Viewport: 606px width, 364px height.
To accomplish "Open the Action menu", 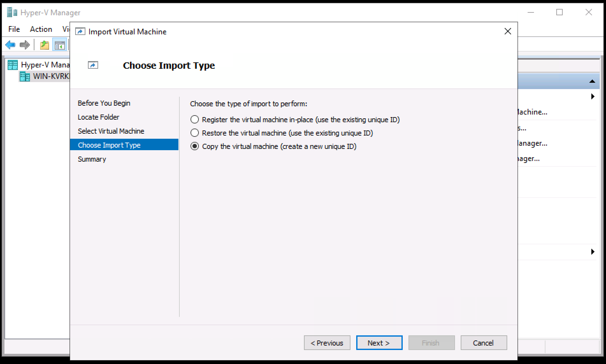I will 41,29.
